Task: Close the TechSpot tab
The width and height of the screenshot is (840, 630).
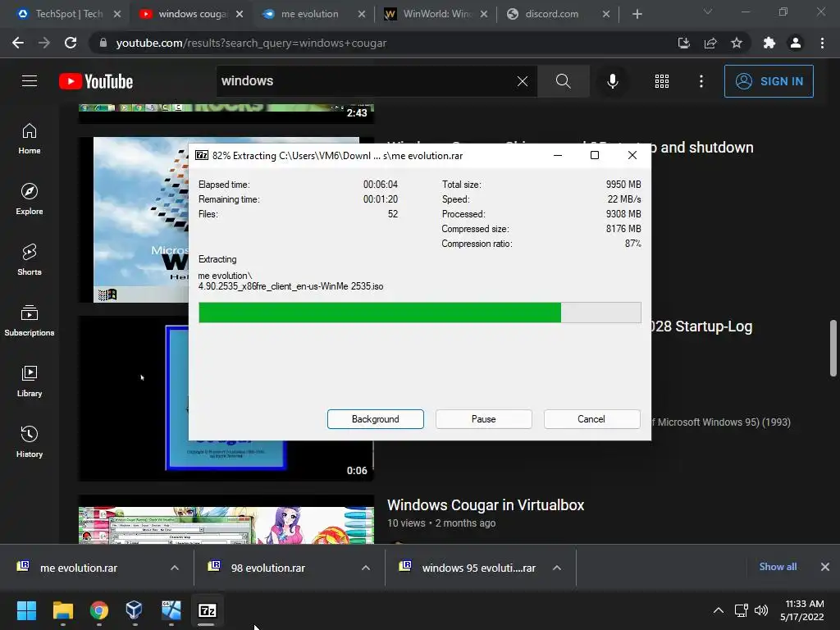Action: coord(117,14)
